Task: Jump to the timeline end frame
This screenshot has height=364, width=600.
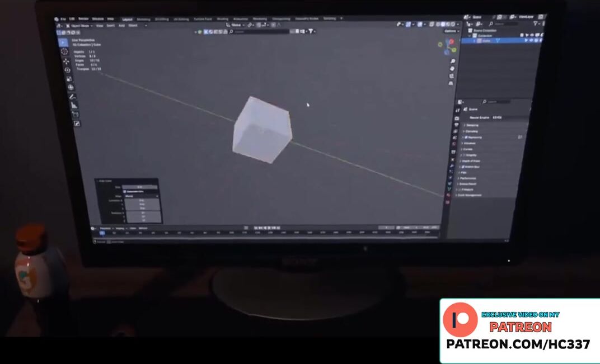Action: coord(279,228)
